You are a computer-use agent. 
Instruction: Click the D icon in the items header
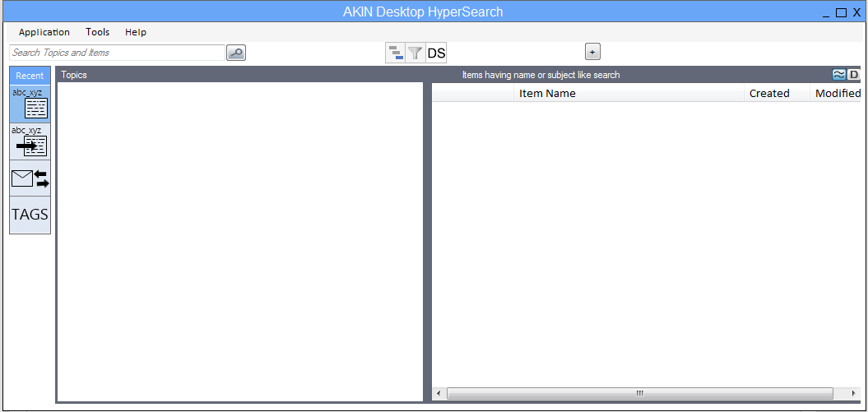coord(853,75)
